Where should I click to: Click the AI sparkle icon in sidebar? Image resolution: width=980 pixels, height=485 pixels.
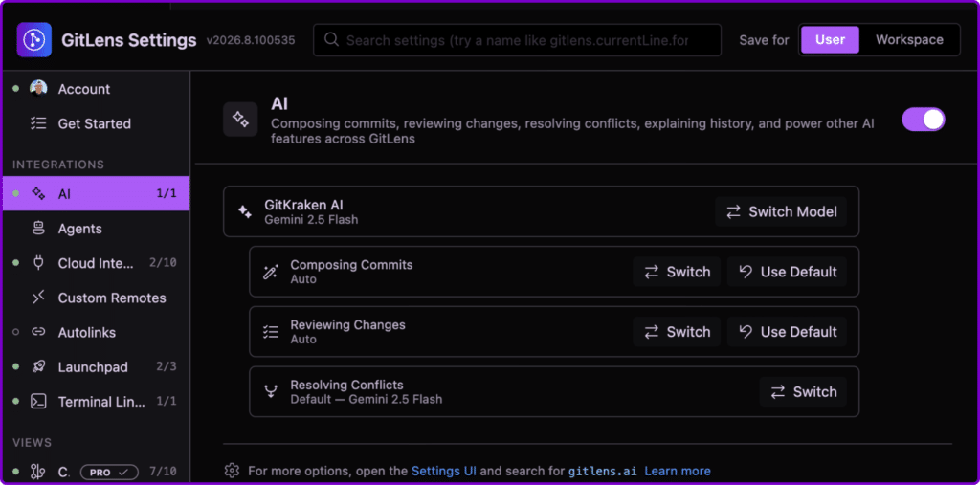tap(38, 194)
